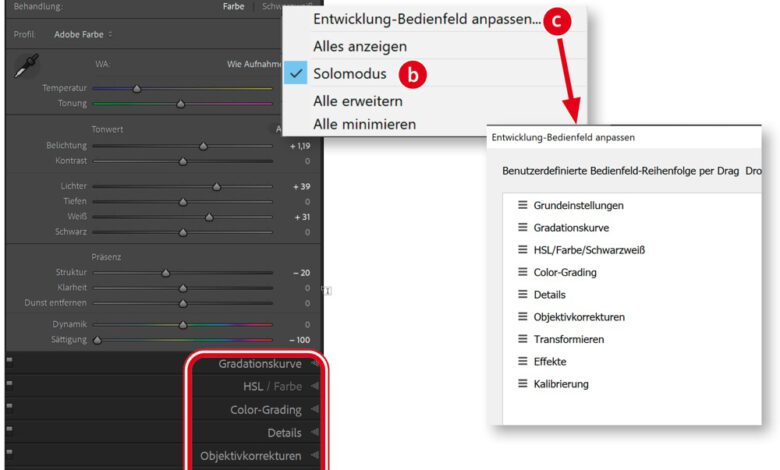The width and height of the screenshot is (780, 470).
Task: Toggle the HSL / Farbe panel switch
Action: coord(9,383)
